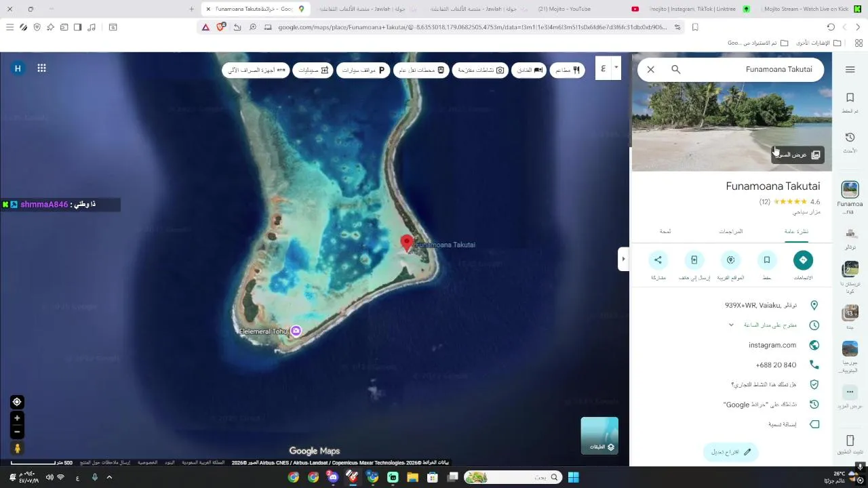Viewport: 868px width, 488px height.
Task: Open the Google Maps hamburger menu
Action: (850, 69)
